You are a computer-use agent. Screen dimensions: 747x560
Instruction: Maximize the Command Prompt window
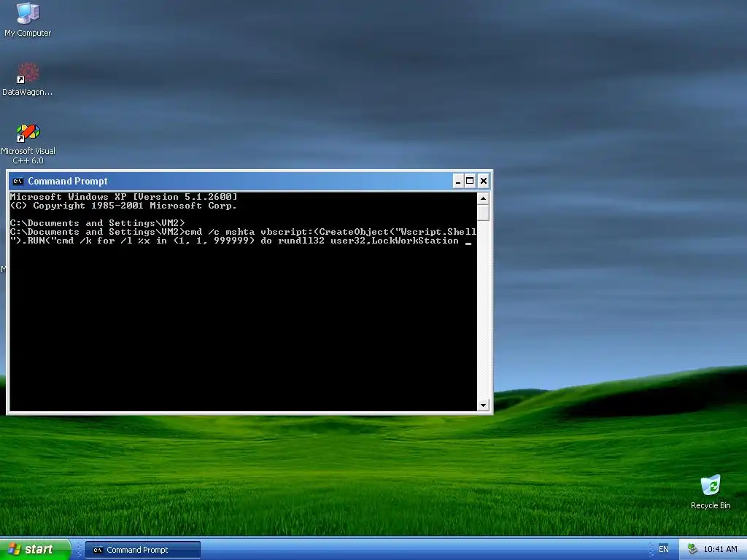click(470, 181)
